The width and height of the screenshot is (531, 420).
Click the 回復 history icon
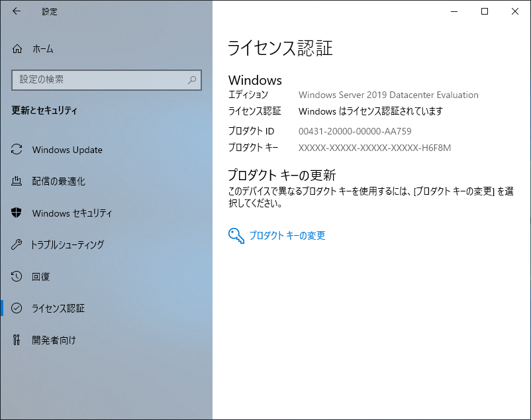(x=17, y=276)
